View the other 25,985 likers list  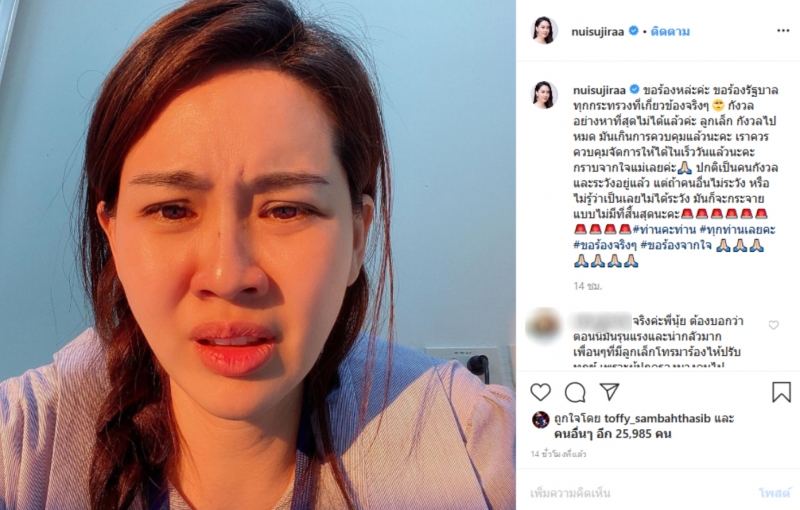point(612,434)
